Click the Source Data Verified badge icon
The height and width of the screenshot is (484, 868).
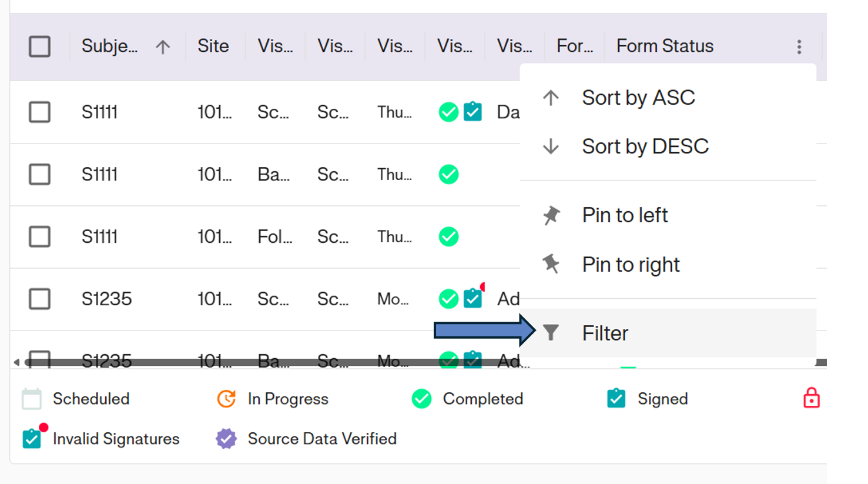coord(226,439)
